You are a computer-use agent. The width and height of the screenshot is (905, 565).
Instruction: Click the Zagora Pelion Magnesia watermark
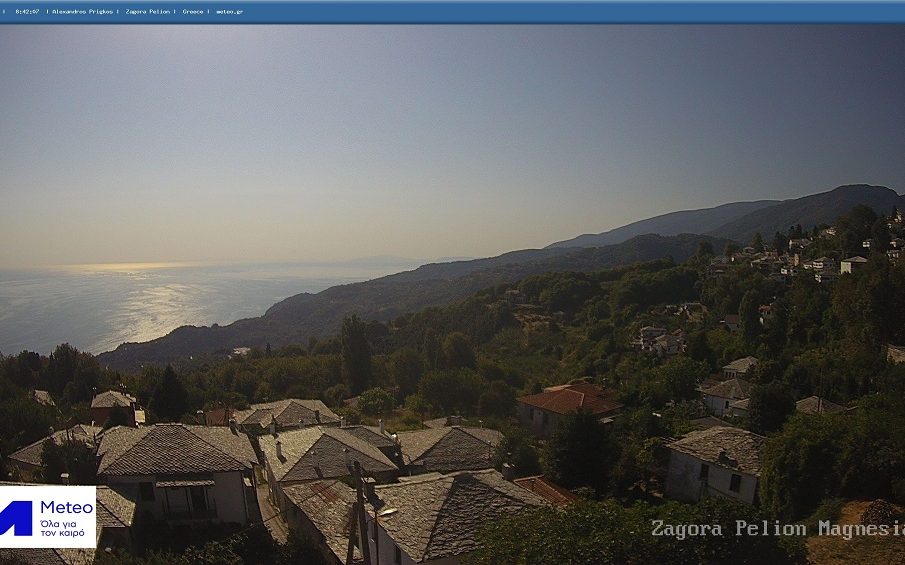pyautogui.click(x=777, y=528)
